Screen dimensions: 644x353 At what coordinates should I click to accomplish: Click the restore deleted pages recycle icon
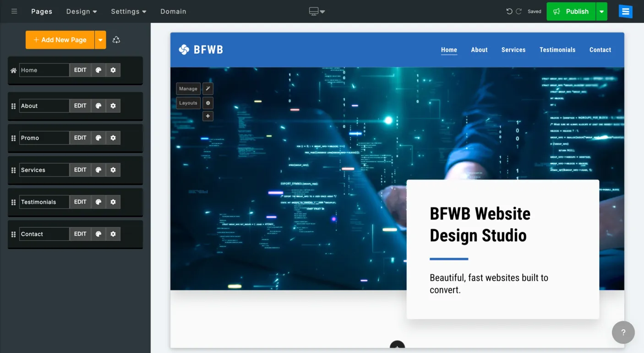coord(116,40)
